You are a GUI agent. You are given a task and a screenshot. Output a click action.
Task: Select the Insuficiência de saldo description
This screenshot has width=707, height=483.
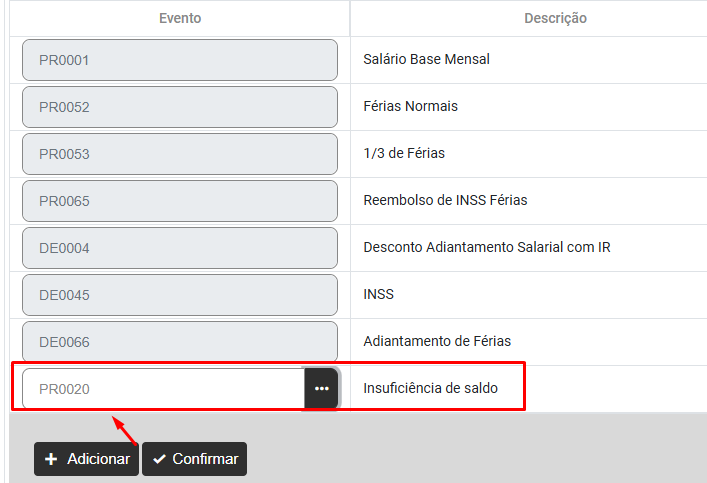[430, 389]
